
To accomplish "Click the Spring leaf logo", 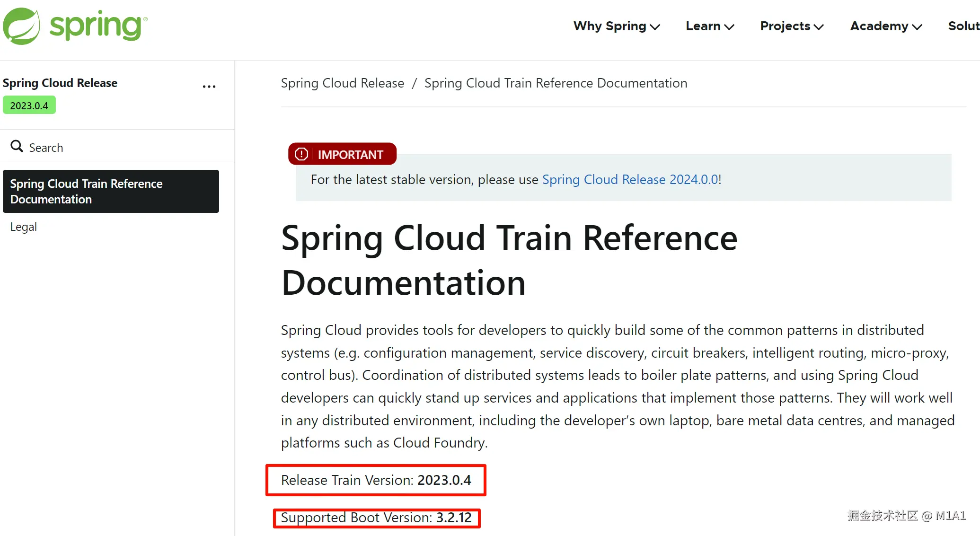I will click(22, 26).
